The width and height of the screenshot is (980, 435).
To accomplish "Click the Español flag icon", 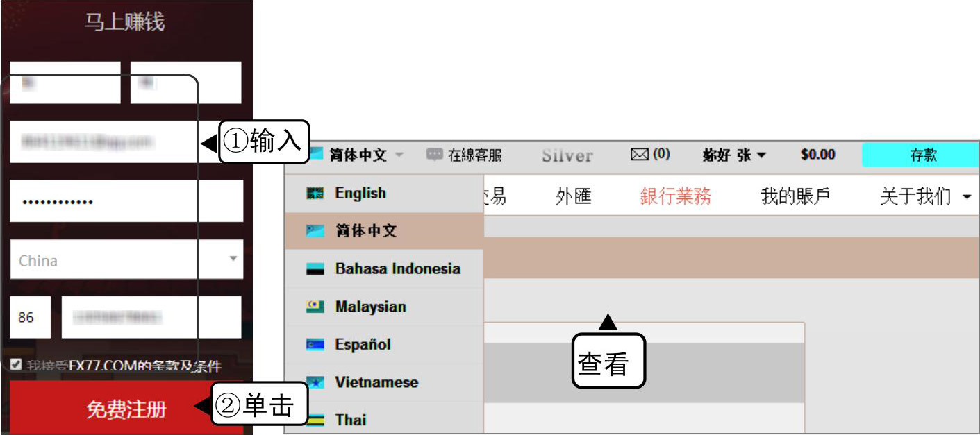I will [315, 345].
